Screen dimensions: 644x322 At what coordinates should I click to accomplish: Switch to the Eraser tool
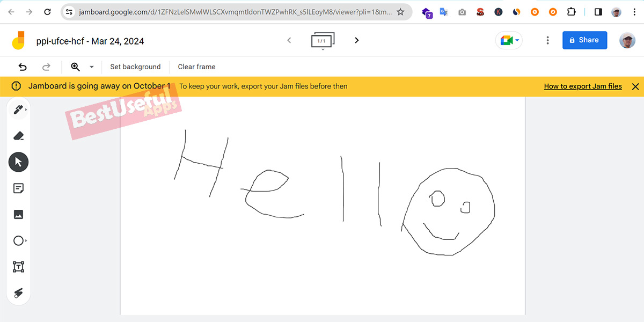[18, 135]
